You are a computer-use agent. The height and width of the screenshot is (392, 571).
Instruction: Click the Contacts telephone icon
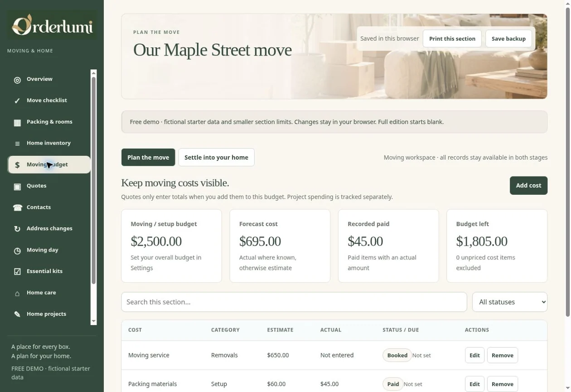point(17,208)
